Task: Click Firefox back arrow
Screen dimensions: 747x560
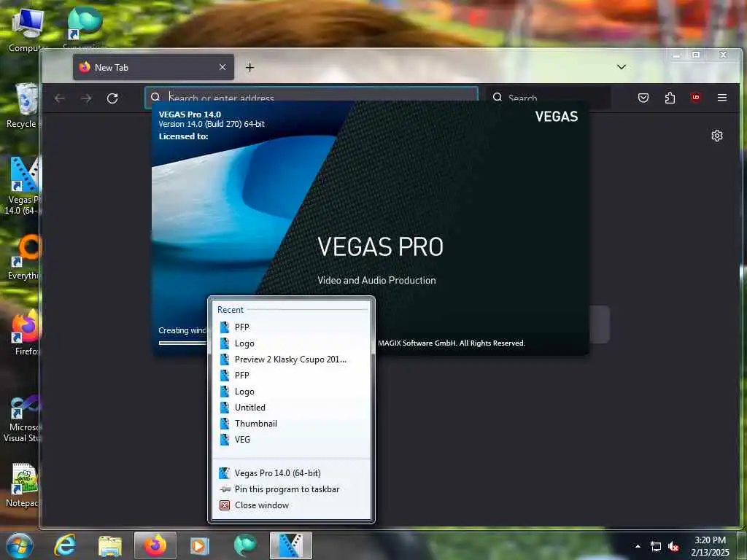Action: [60, 98]
